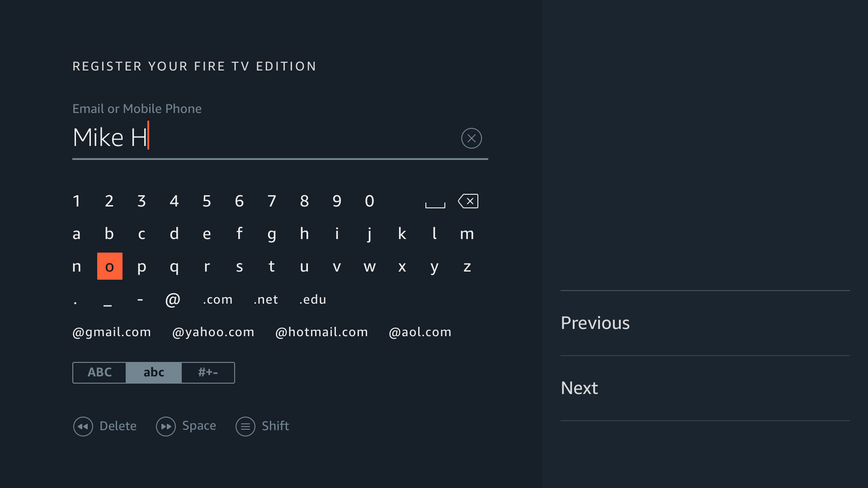Switch keyboard to uppercase ABC mode
This screenshot has width=868, height=488.
[99, 372]
